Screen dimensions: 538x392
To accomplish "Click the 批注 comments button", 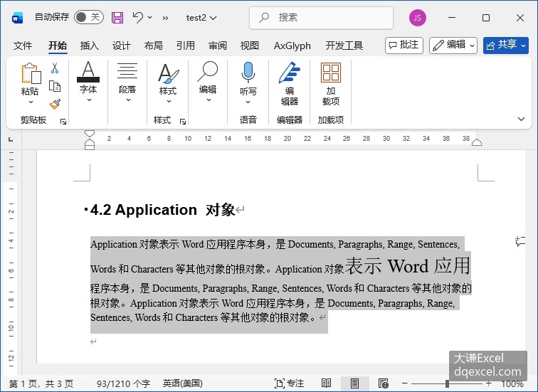I will [404, 46].
